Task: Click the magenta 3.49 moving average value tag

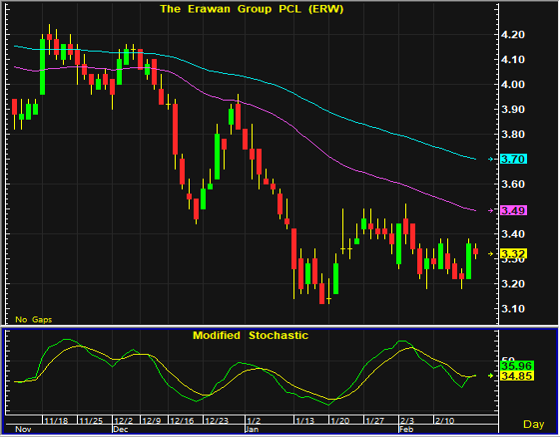Action: (x=513, y=210)
